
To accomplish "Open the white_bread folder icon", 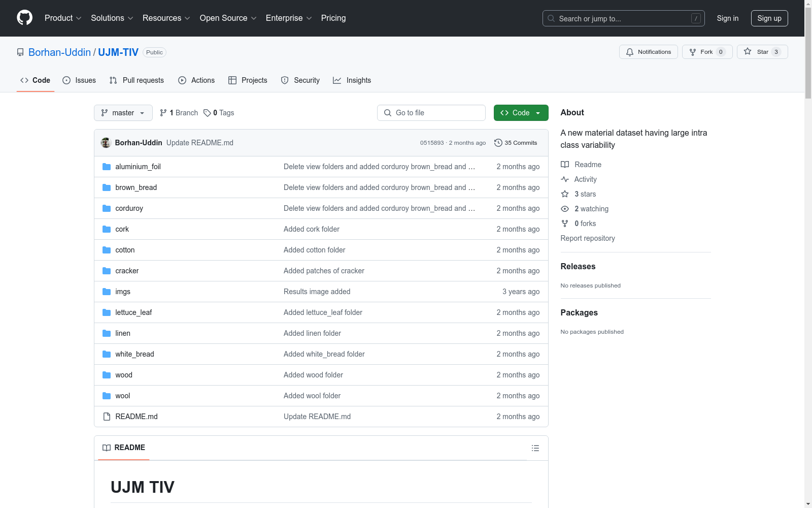I will (x=107, y=354).
